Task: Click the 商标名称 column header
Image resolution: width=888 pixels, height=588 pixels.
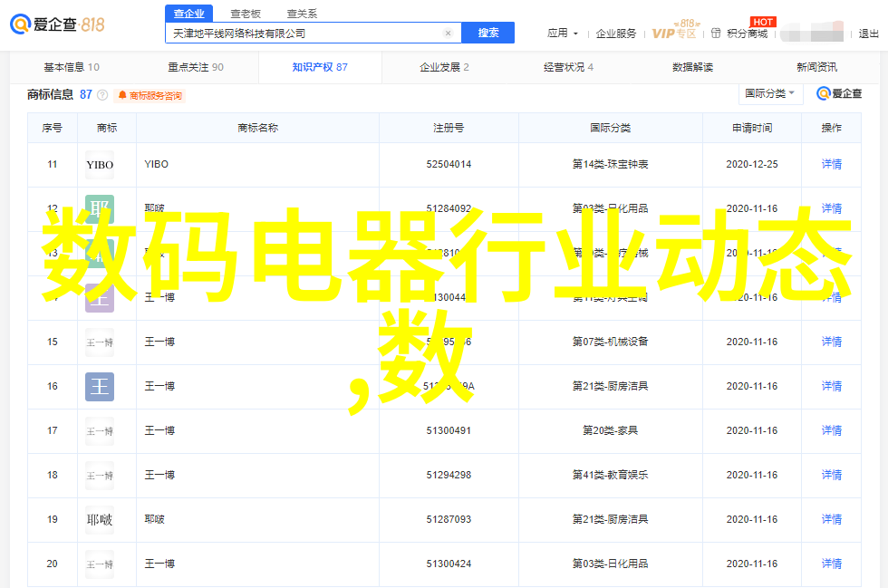Action: 257,128
